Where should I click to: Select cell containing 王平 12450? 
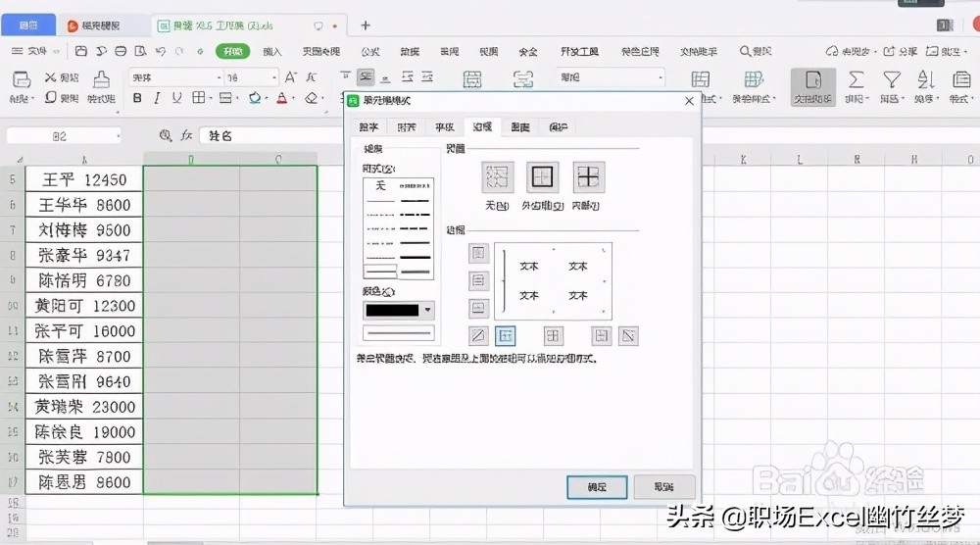pos(83,179)
